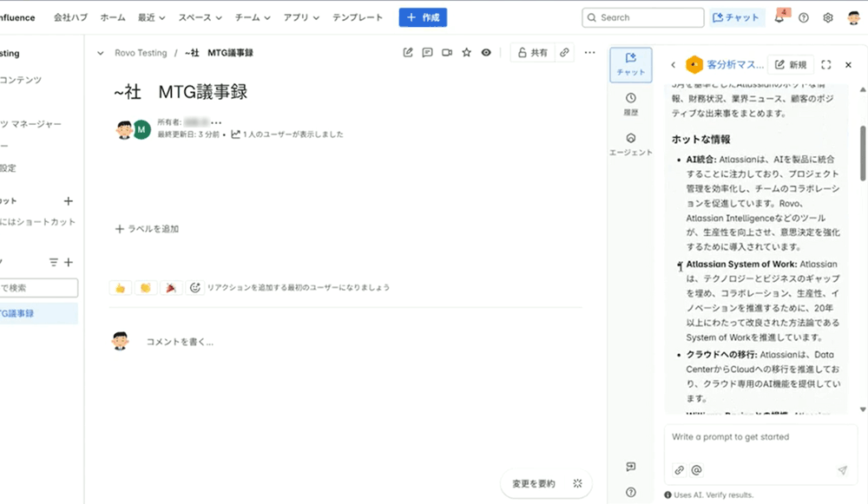The width and height of the screenshot is (868, 504).
Task: Select ホットな情報 heading in chat
Action: click(700, 140)
